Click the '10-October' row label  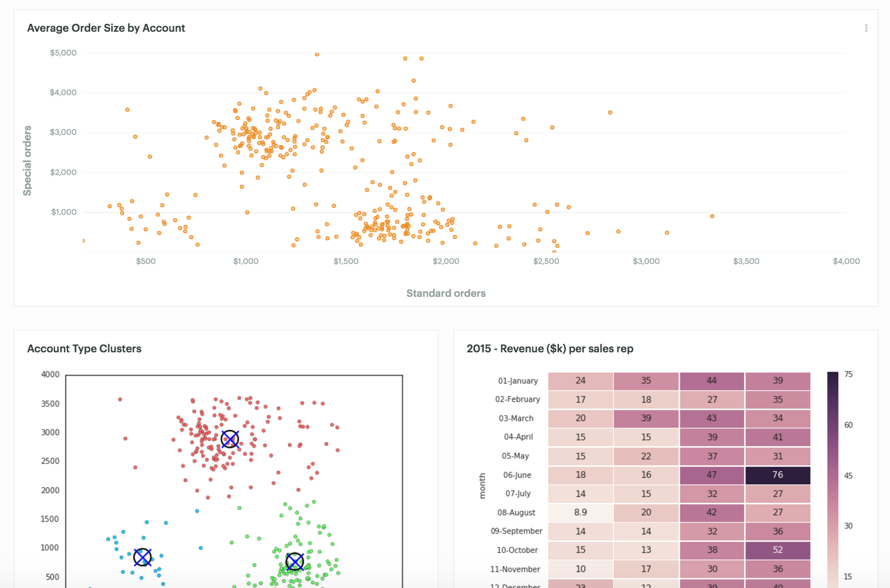(517, 550)
